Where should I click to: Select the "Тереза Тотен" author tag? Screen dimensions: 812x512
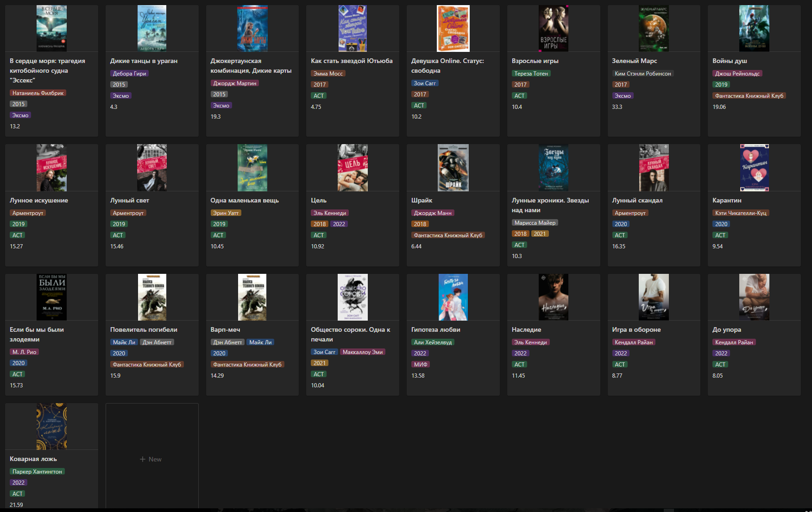pos(531,74)
